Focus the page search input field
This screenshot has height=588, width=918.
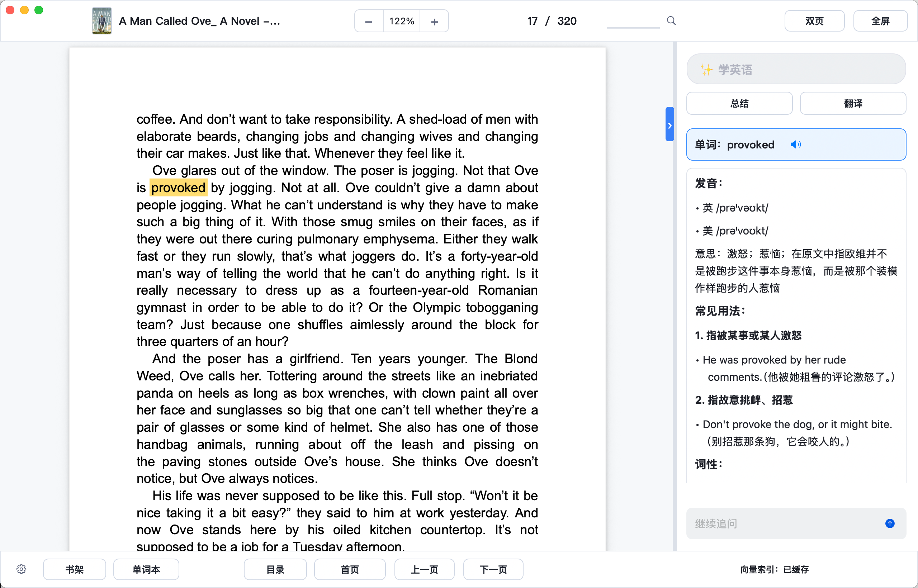pos(633,21)
